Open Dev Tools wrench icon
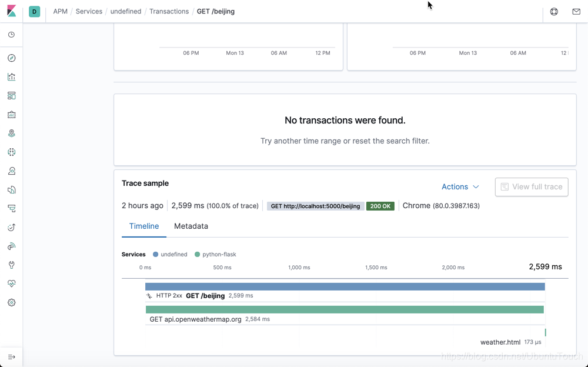 12,265
